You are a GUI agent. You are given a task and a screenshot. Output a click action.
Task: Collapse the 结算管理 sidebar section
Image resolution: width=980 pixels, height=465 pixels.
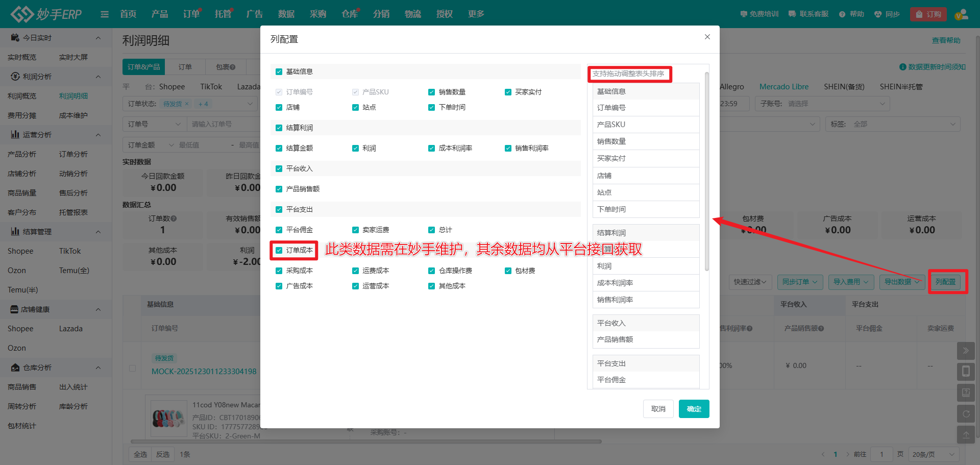98,232
